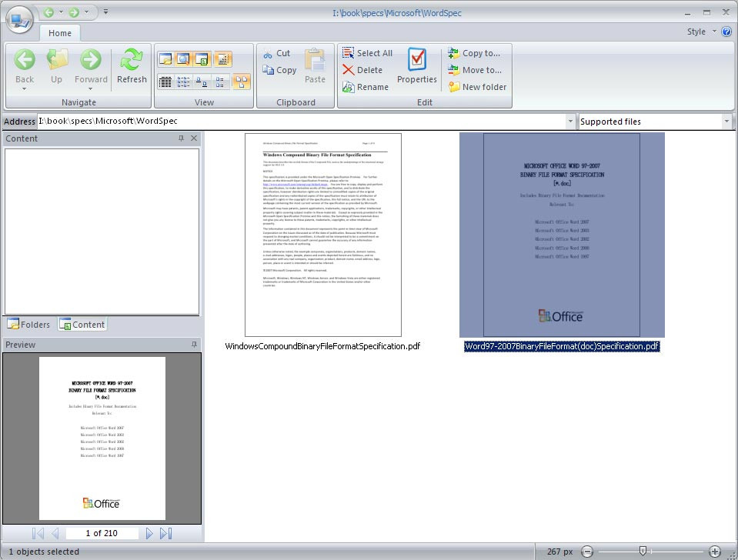The width and height of the screenshot is (738, 560).
Task: Click the large Back button in Navigate
Action: coord(25,66)
